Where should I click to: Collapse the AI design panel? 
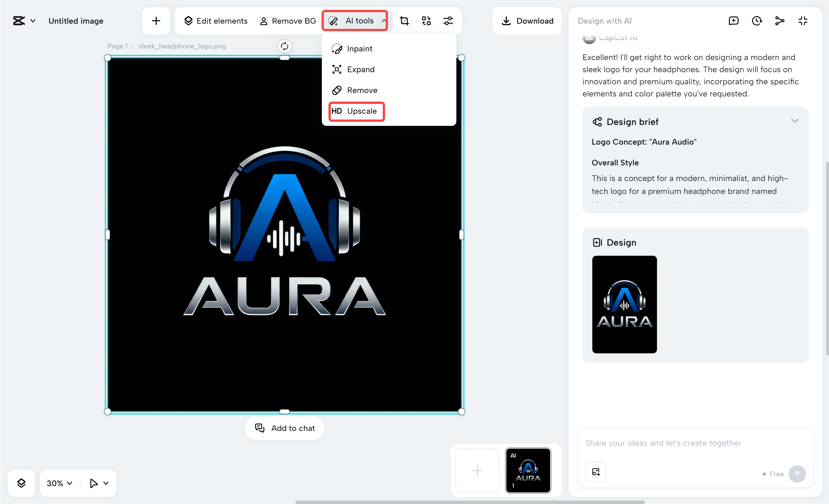coord(803,20)
